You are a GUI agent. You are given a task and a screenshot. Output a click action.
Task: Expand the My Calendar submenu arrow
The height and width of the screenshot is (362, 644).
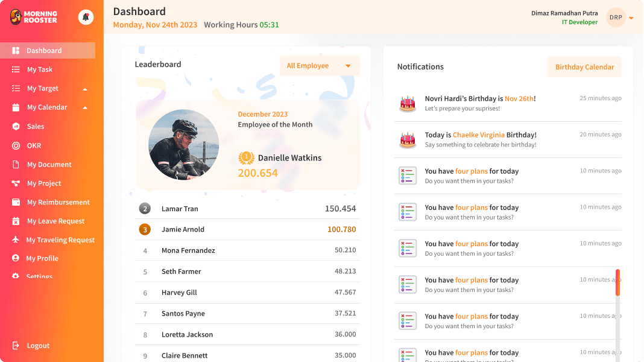85,107
